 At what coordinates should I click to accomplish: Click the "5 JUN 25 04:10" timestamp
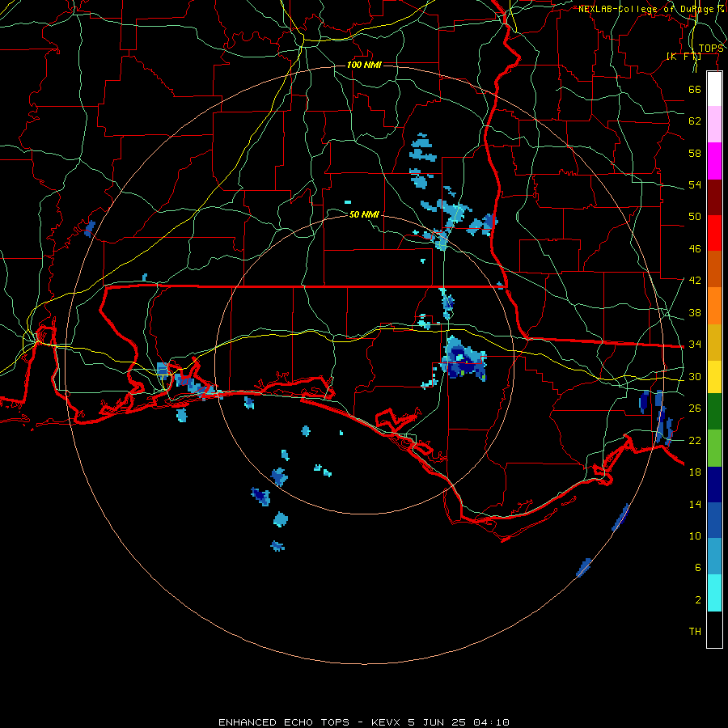click(459, 722)
